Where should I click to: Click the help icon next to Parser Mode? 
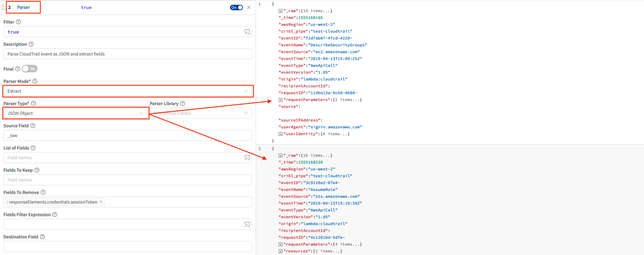coord(35,81)
